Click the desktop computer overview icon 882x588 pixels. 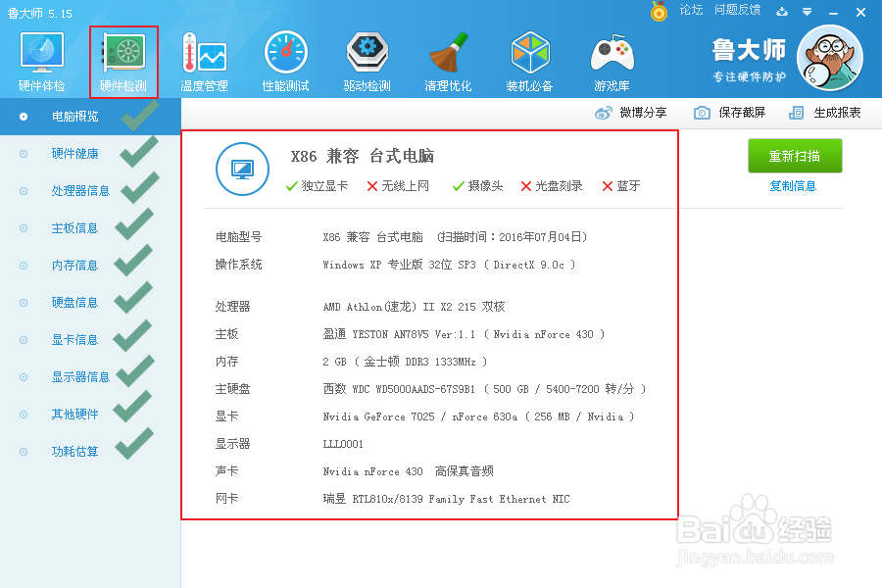click(x=242, y=169)
